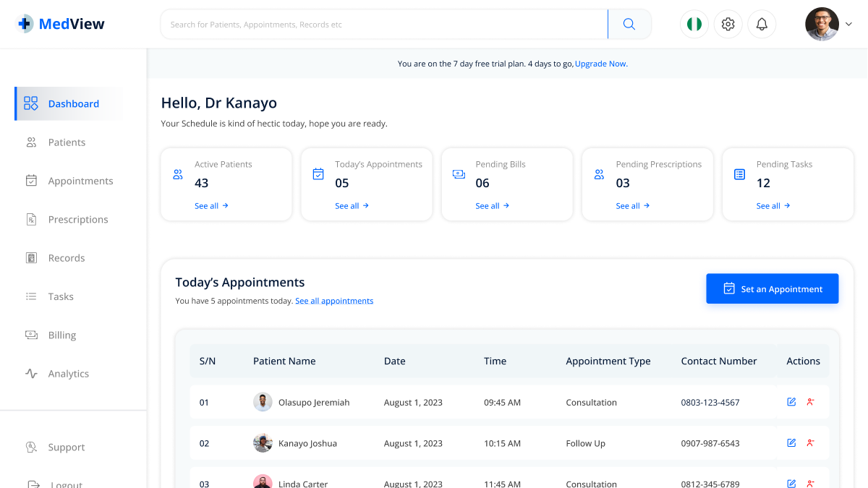Open Prescriptions from the sidebar
The image size is (868, 488).
click(77, 220)
